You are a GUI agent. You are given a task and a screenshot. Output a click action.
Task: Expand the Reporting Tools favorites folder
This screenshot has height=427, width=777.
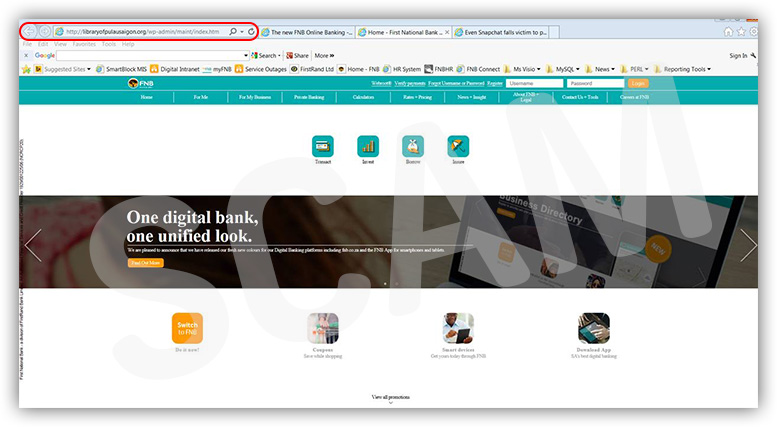click(682, 69)
